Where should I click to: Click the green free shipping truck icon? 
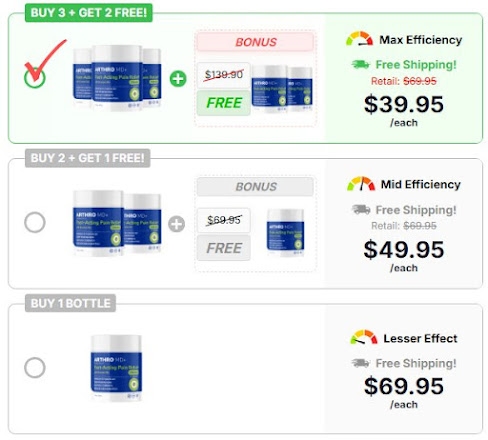tap(361, 64)
